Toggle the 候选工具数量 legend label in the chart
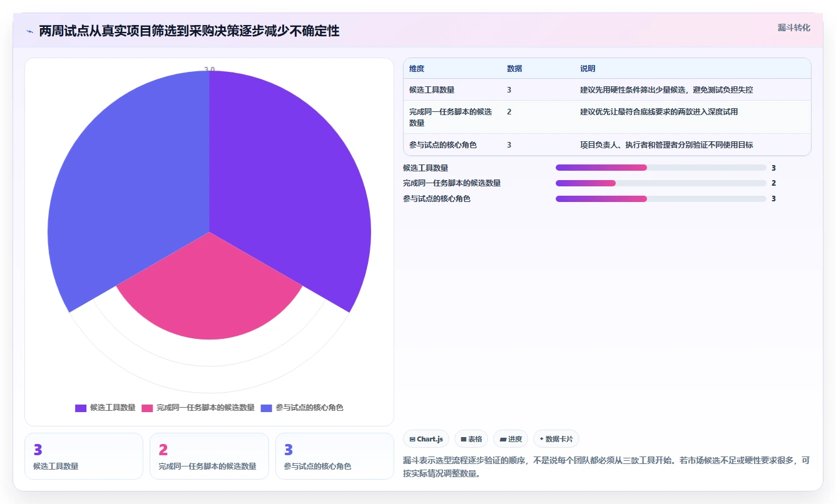Image resolution: width=836 pixels, height=504 pixels. pos(113,408)
